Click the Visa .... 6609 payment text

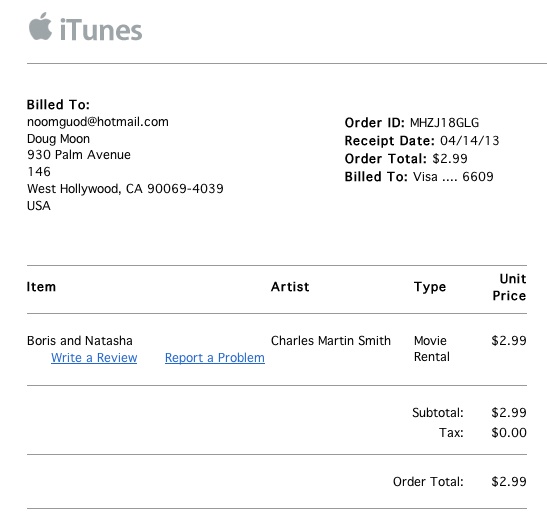click(454, 177)
